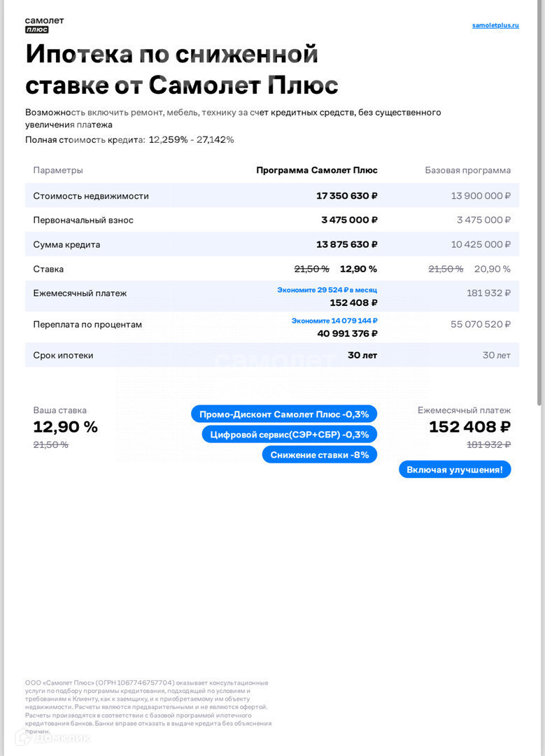Click bold 3 475 000 ₽ in Самолет Плюс column
The image size is (545, 756).
tap(349, 220)
